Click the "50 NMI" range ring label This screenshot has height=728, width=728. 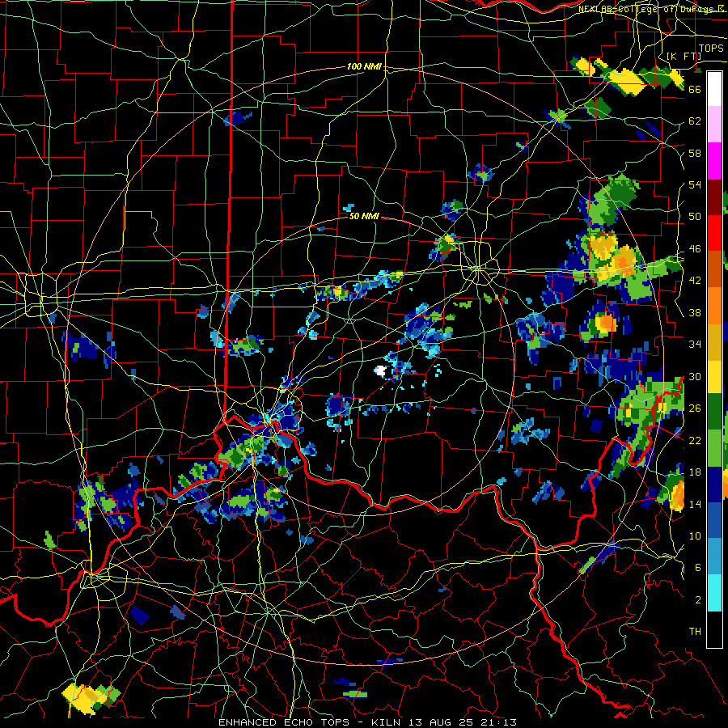[364, 216]
